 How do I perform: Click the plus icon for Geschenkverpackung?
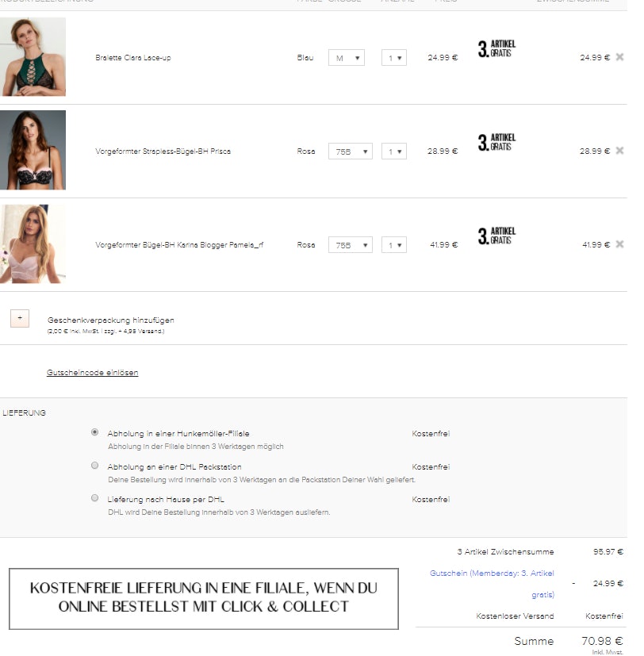(x=20, y=318)
